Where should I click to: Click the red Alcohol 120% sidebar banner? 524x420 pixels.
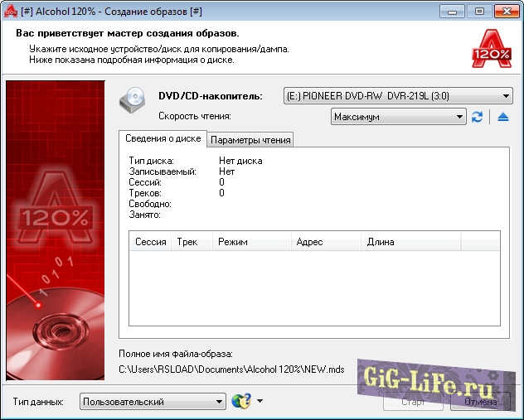pyautogui.click(x=56, y=229)
